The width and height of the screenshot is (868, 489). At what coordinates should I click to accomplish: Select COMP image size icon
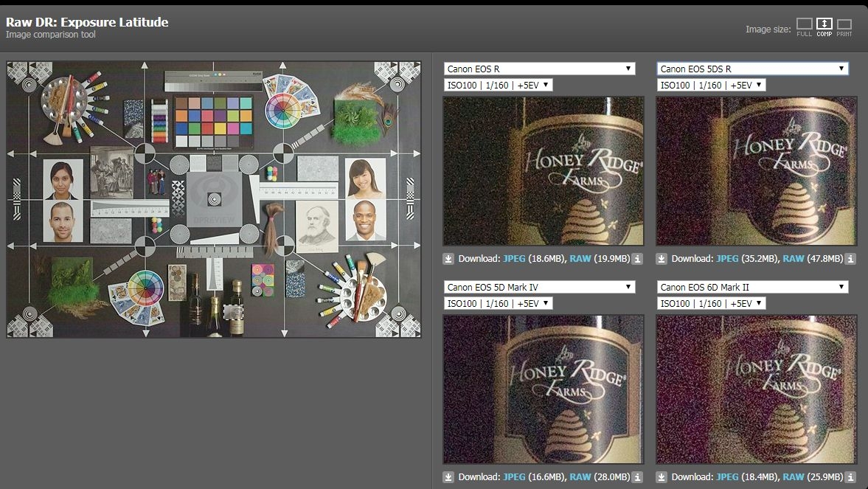[x=824, y=27]
